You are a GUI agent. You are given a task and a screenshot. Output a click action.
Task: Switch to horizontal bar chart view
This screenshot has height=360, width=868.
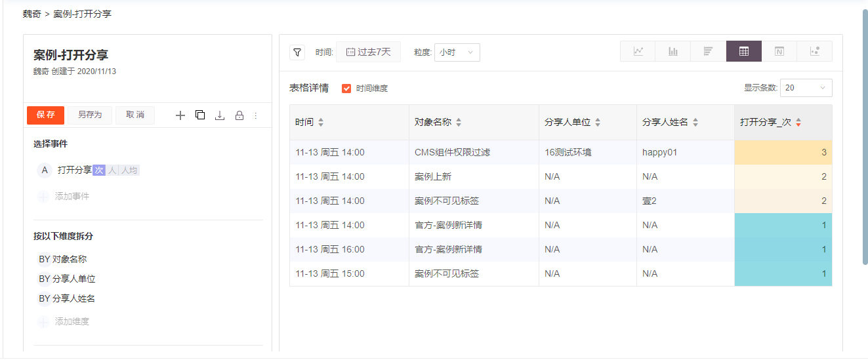click(709, 51)
